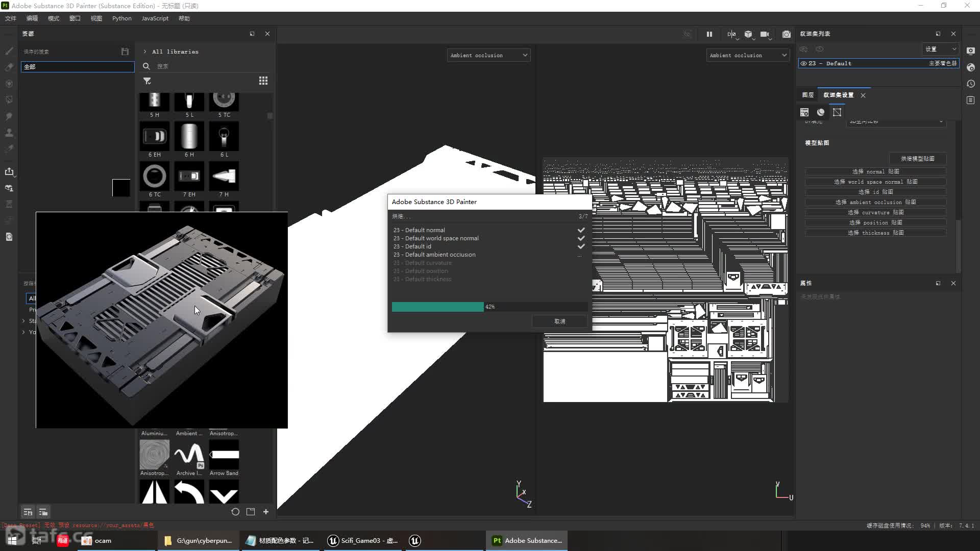The width and height of the screenshot is (980, 551).
Task: Click the 取消 (Cancel) button
Action: pos(560,321)
